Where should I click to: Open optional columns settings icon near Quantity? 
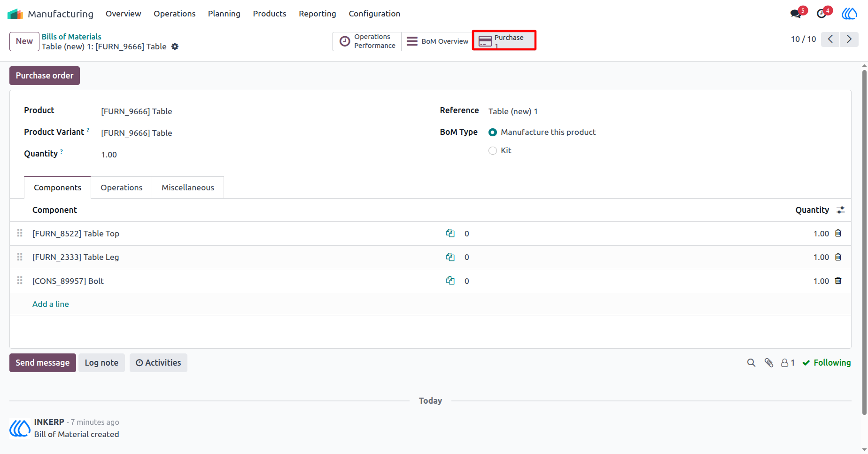pos(841,210)
